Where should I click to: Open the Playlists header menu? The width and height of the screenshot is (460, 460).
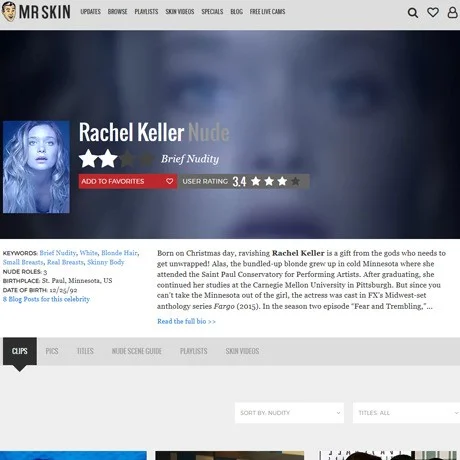[x=146, y=12]
